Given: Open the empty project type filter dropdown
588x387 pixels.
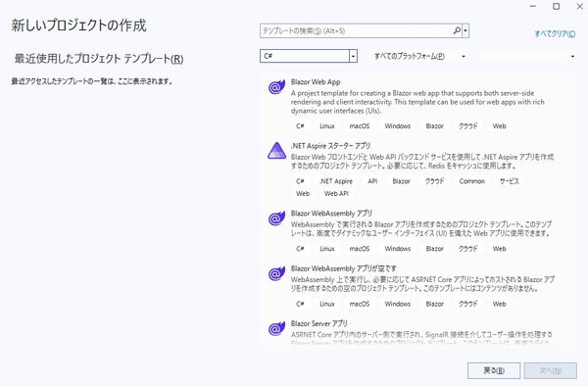Looking at the screenshot, I should [x=529, y=56].
